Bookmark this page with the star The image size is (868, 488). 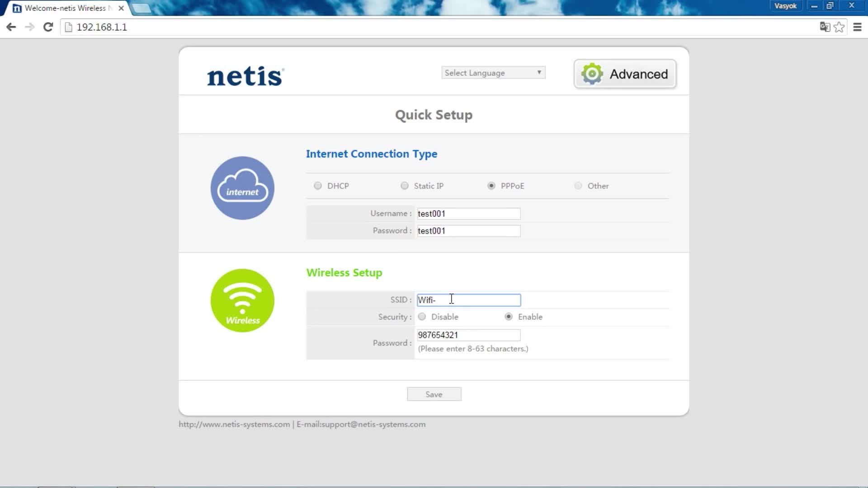839,27
